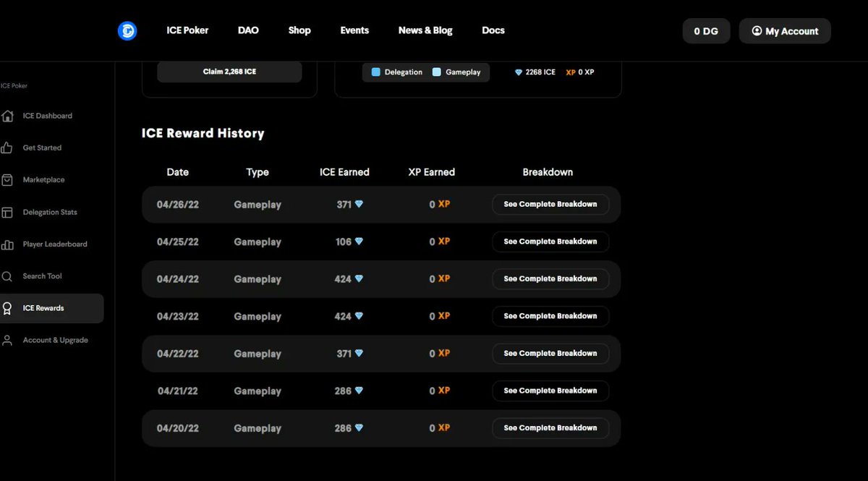Screen dimensions: 868x481
Task: Click the 0 DG balance display
Action: tap(706, 31)
